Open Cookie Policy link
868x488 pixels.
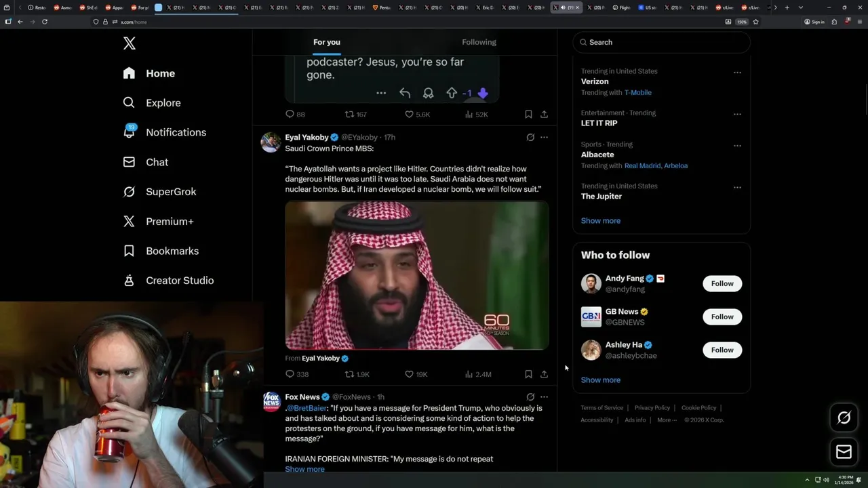(698, 408)
